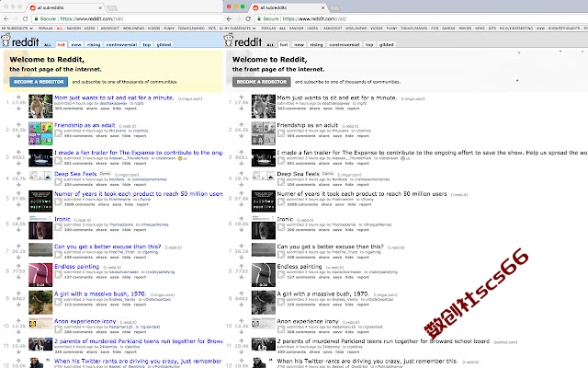Open 'A girl with a massive bush, 1970' in left window

pyautogui.click(x=100, y=293)
